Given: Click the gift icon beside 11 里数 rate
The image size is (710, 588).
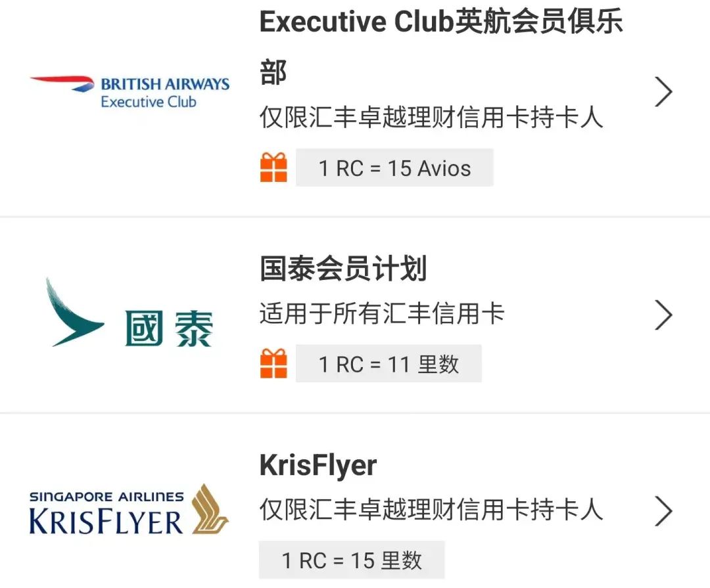Looking at the screenshot, I should click(273, 363).
